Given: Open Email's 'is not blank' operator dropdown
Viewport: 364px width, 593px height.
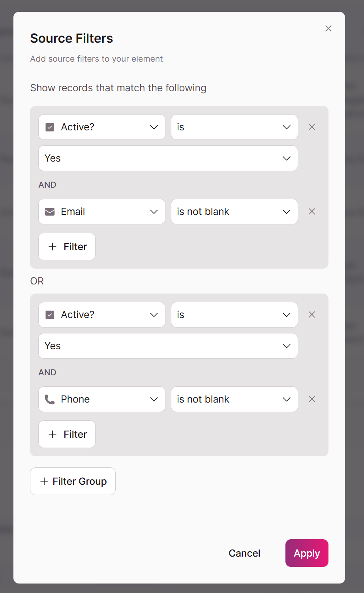Looking at the screenshot, I should click(235, 212).
